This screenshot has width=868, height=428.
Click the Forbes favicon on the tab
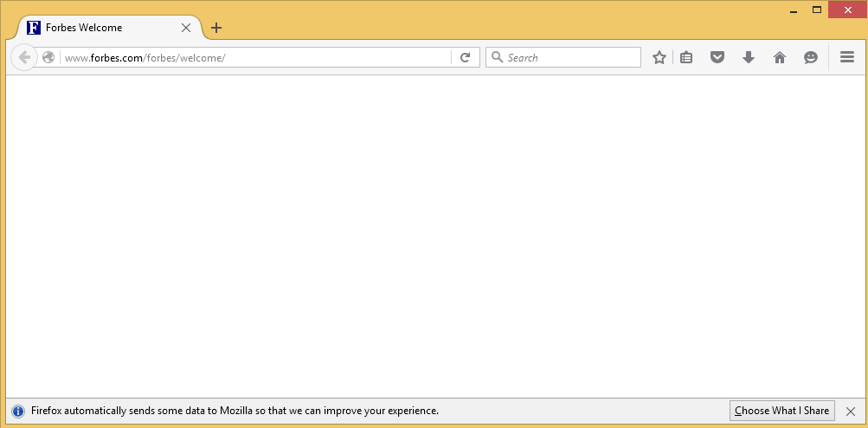click(34, 28)
